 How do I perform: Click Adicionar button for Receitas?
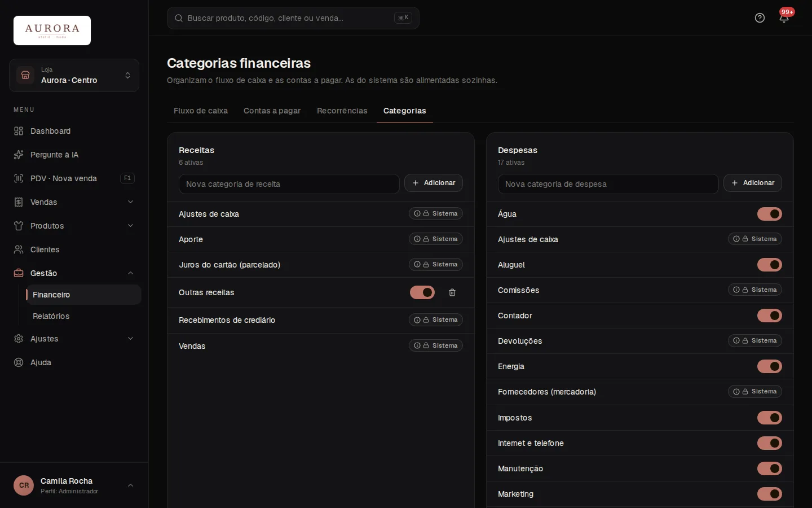434,183
